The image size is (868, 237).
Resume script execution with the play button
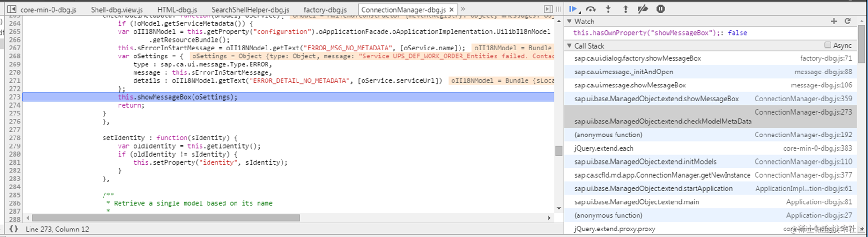[572, 8]
